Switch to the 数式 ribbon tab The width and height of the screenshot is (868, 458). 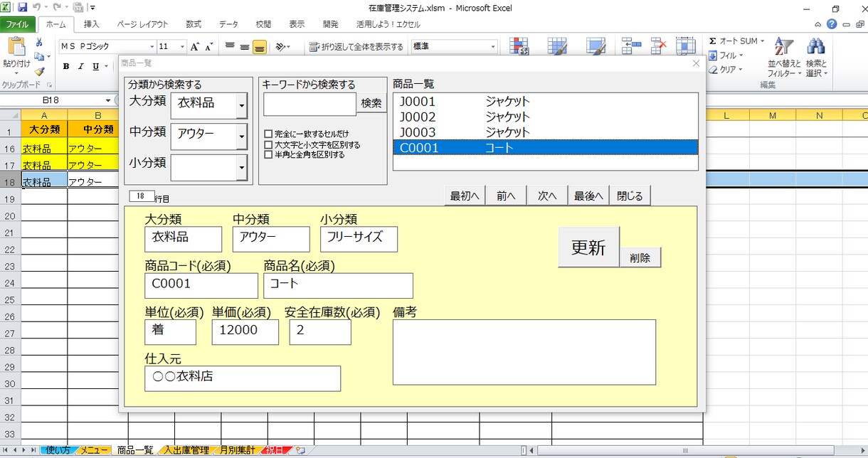[194, 24]
